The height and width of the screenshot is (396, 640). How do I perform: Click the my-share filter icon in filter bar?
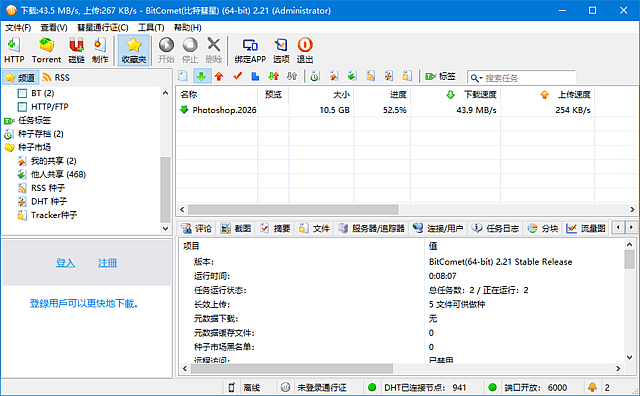coord(334,76)
